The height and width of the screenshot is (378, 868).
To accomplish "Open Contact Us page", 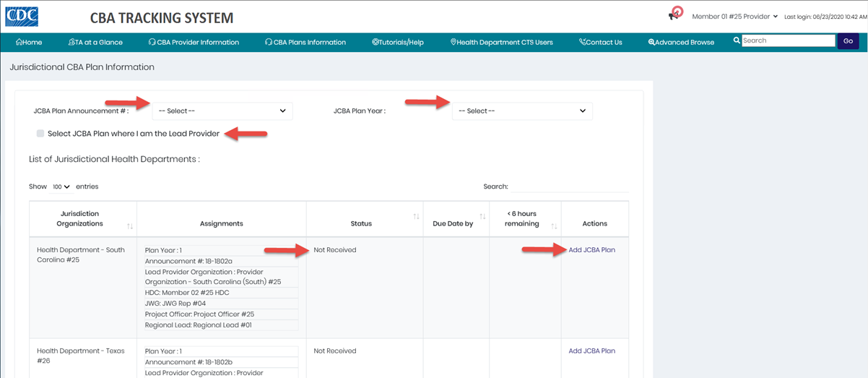I will coord(600,42).
